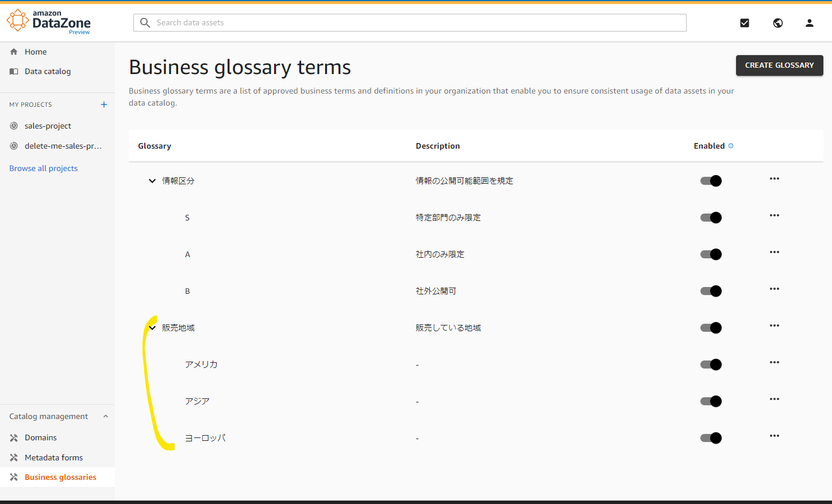The height and width of the screenshot is (504, 832).
Task: Collapse the 情報区分 glossary chevron
Action: [x=152, y=181]
